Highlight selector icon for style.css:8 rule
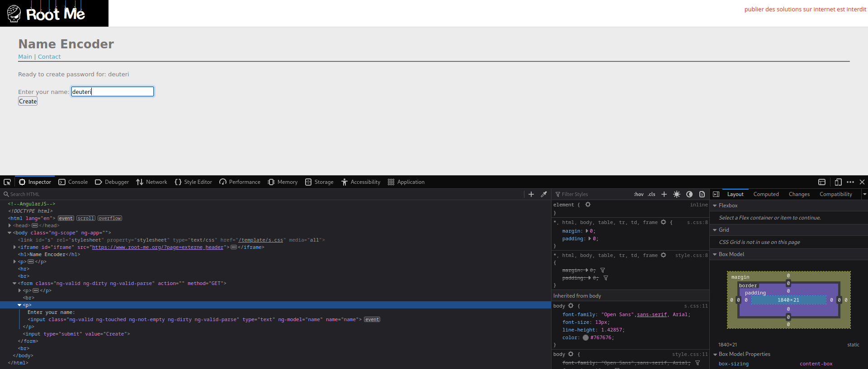 click(x=663, y=255)
